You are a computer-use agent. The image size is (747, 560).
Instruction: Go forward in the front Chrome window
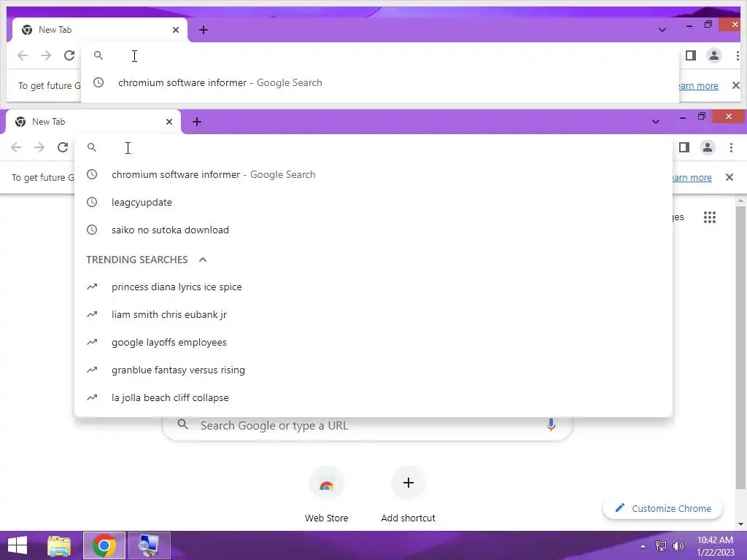(39, 147)
